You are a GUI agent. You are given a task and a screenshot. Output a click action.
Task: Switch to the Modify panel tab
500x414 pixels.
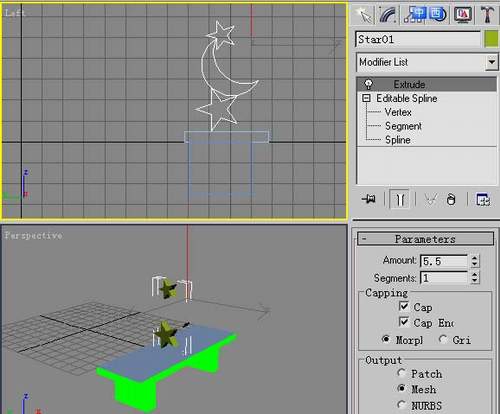coord(388,15)
